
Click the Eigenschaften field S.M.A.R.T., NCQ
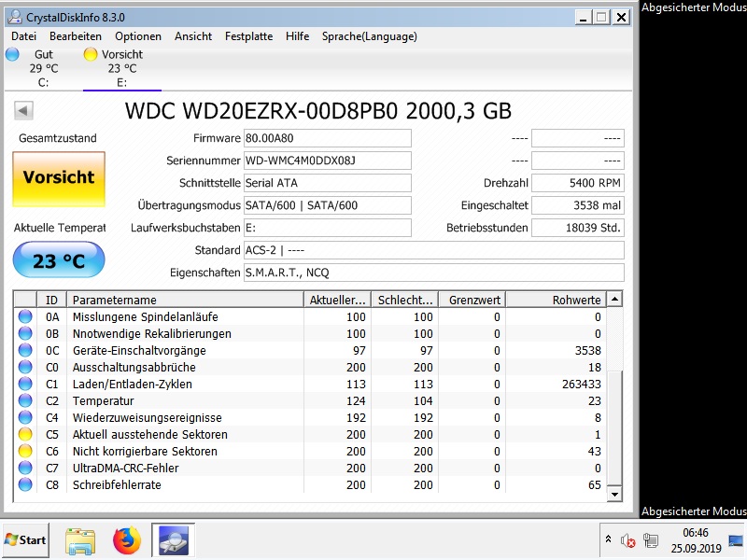(434, 273)
